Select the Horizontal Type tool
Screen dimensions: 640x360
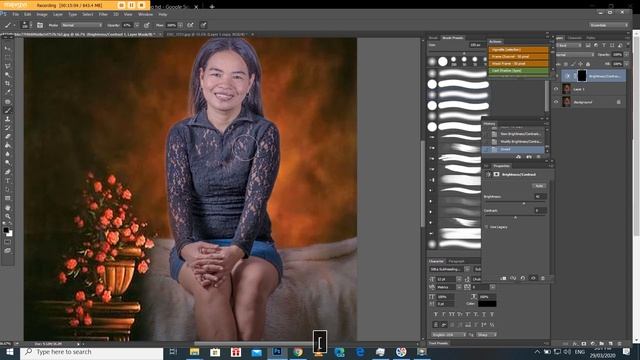click(7, 180)
